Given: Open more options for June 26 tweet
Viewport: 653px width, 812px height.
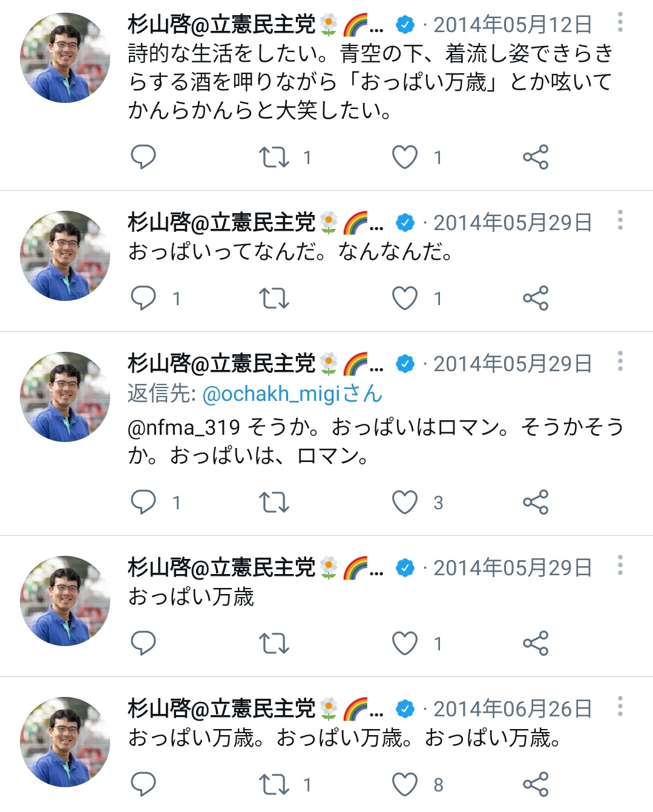Looking at the screenshot, I should coord(620,707).
